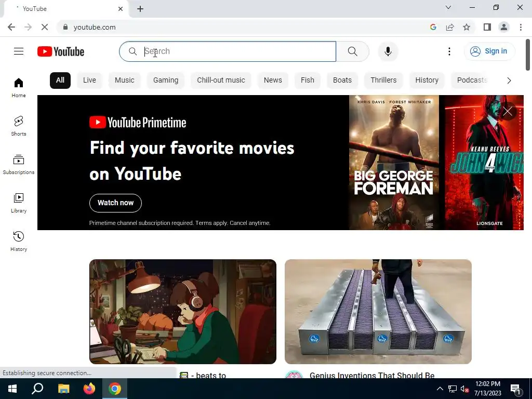Open the lofi girl beats video thumbnail

click(183, 312)
